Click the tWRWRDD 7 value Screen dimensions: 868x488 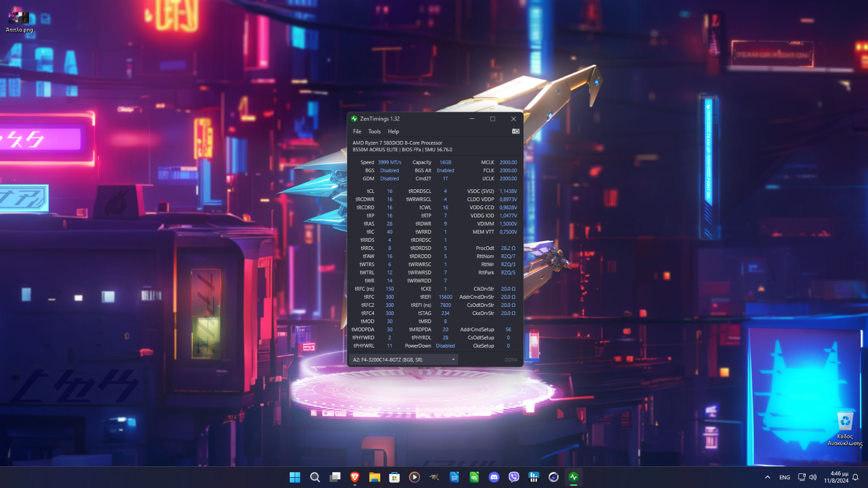point(445,280)
